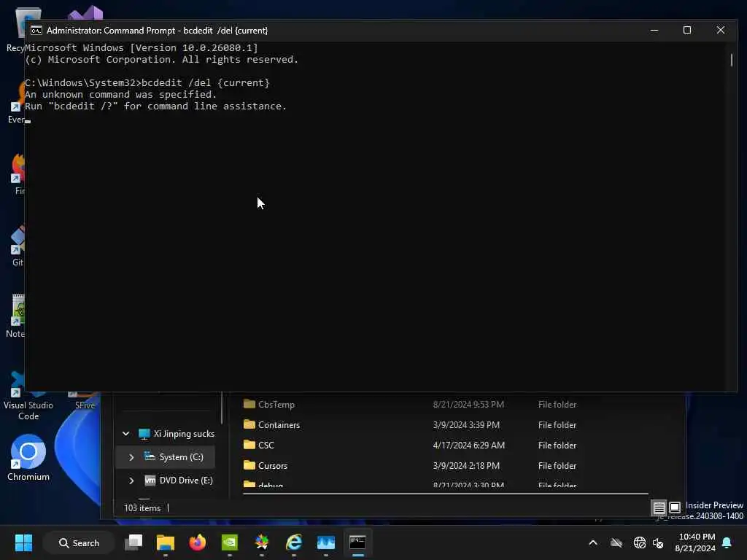The image size is (747, 560).
Task: Switch Explorer to details view icon
Action: (659, 507)
